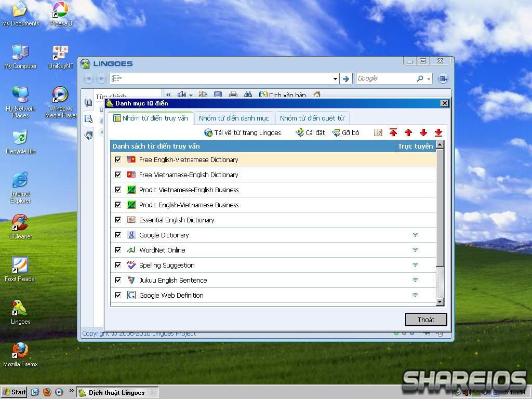532x399 pixels.
Task: Move selected dictionary down one position
Action: click(423, 132)
